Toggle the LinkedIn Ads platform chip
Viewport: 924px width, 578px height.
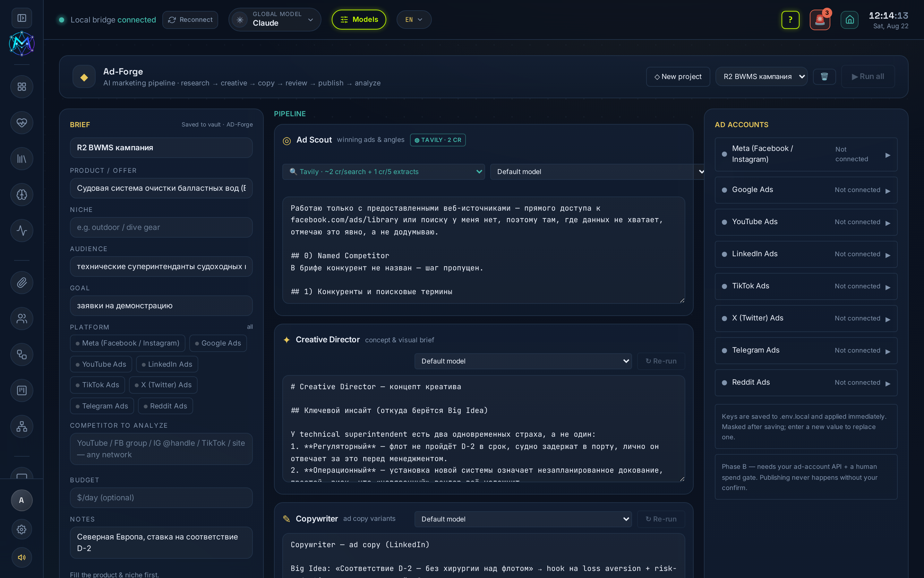(x=167, y=364)
